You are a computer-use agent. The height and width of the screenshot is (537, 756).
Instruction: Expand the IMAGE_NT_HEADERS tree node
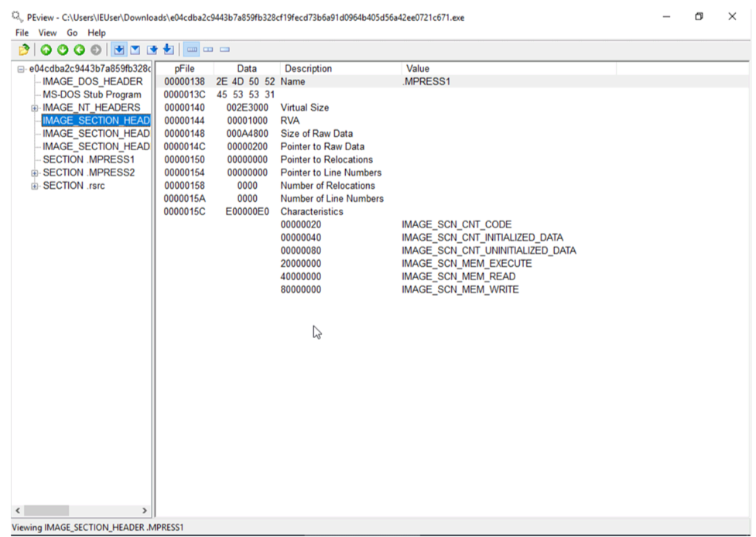[x=35, y=108]
